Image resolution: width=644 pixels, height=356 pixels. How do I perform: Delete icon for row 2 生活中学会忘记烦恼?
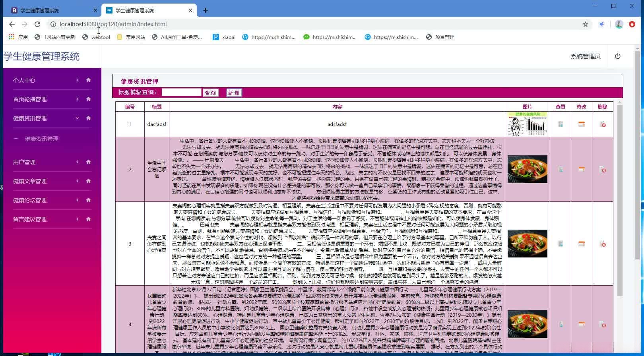point(603,169)
